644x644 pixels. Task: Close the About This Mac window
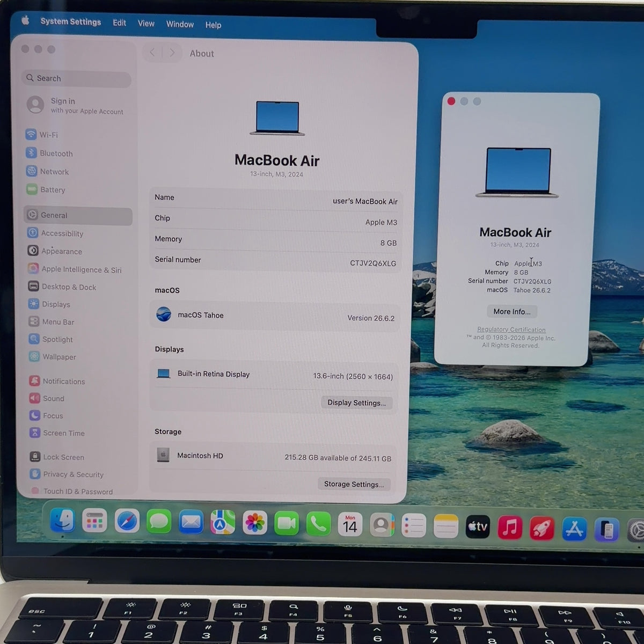451,101
